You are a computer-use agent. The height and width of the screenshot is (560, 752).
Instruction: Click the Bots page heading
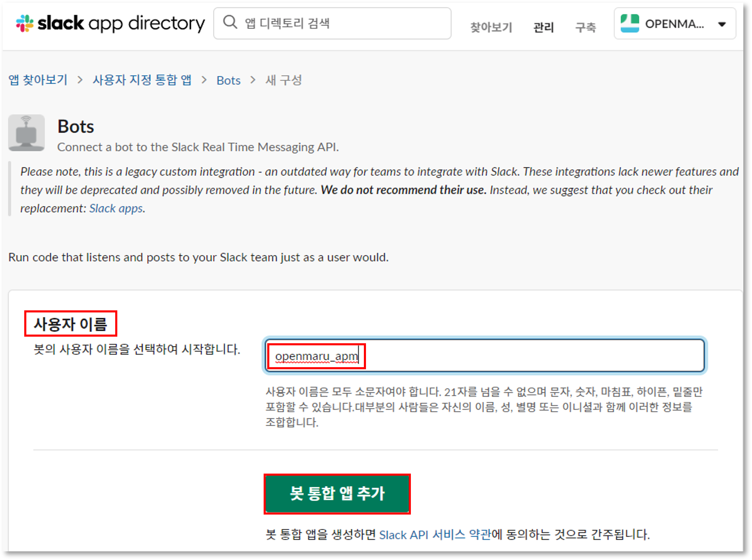click(76, 126)
